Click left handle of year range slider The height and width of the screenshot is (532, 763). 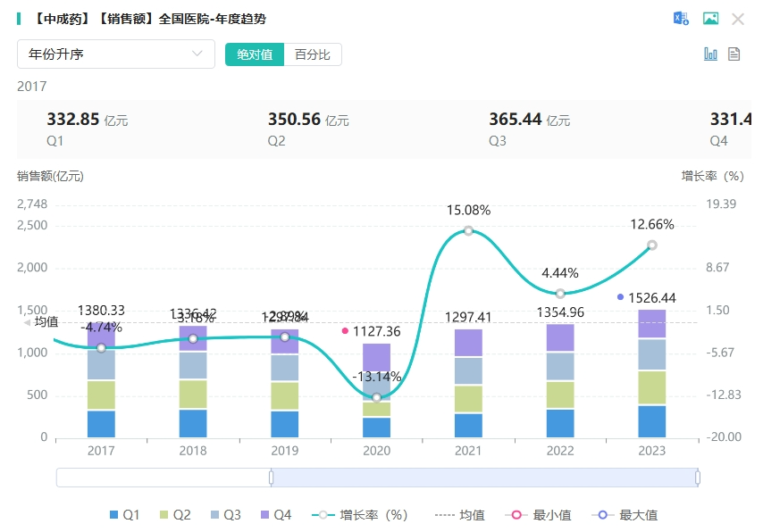click(x=271, y=478)
